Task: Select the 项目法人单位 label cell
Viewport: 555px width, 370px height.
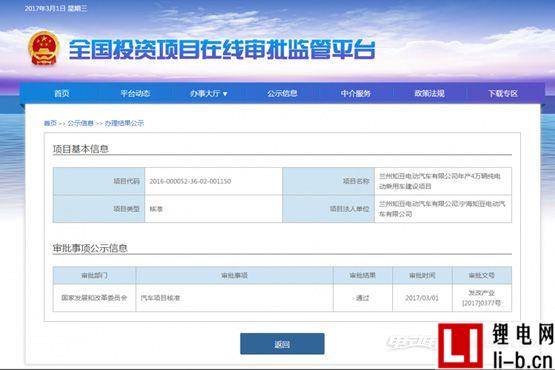Action: pos(328,209)
